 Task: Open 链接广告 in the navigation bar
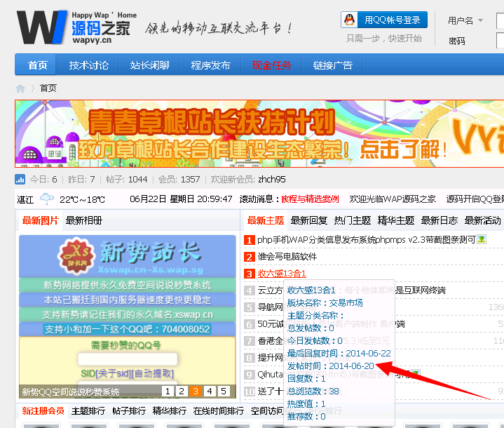coord(333,65)
